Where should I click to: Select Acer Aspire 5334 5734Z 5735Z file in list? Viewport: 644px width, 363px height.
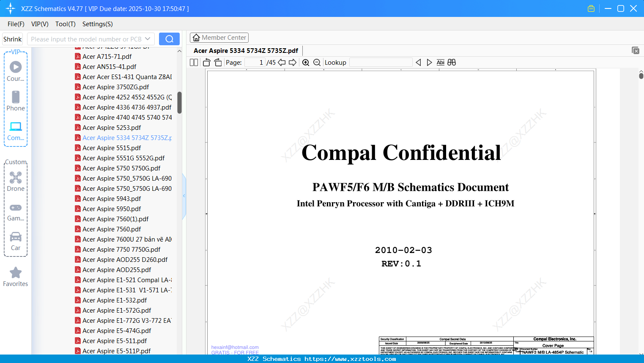pos(123,137)
